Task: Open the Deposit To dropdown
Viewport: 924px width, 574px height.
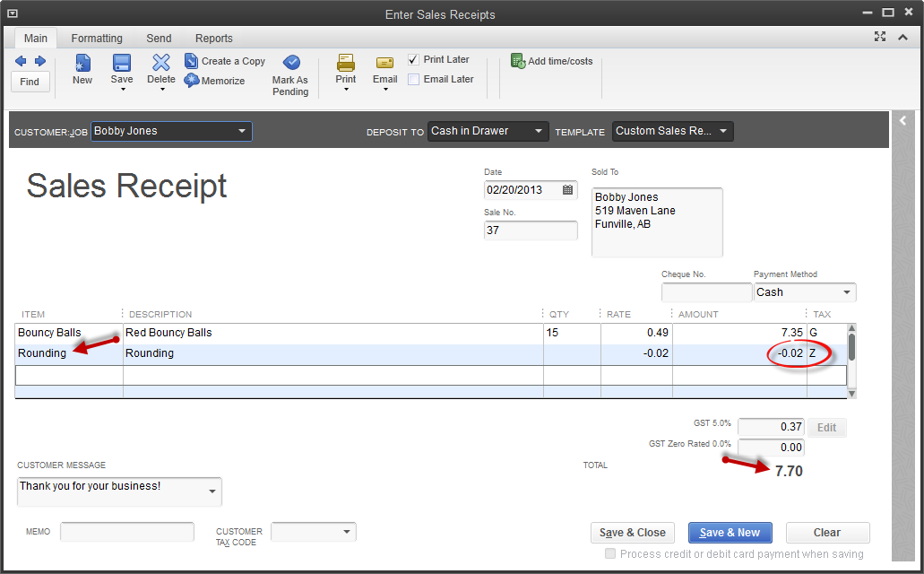Action: point(539,132)
